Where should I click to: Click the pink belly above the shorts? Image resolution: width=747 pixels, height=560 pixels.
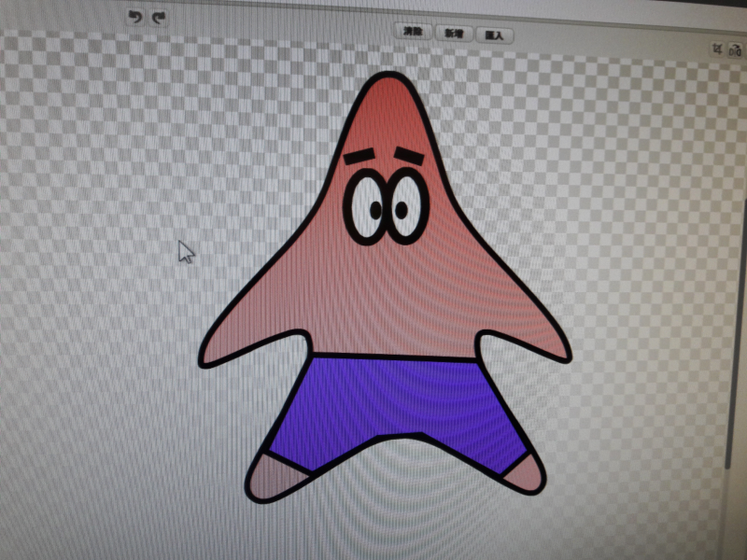coord(392,308)
